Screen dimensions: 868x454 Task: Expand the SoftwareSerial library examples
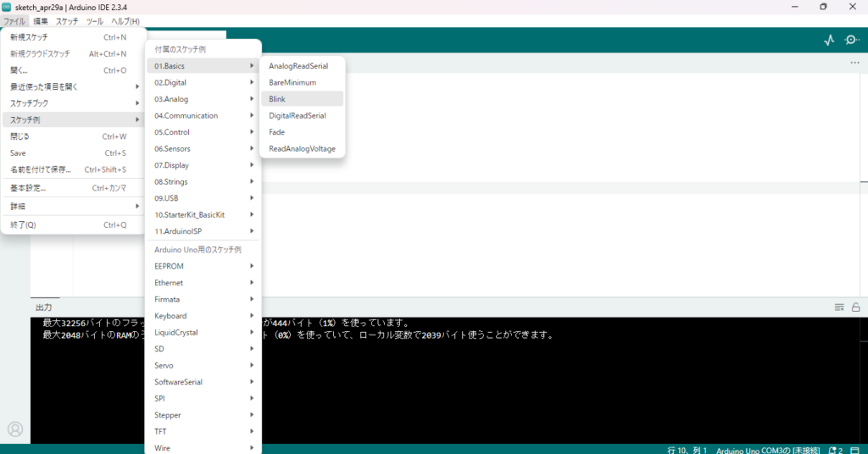click(203, 382)
